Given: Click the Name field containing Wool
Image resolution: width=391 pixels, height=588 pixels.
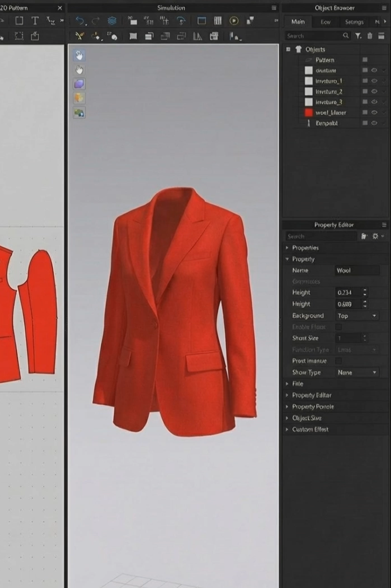Looking at the screenshot, I should (357, 271).
